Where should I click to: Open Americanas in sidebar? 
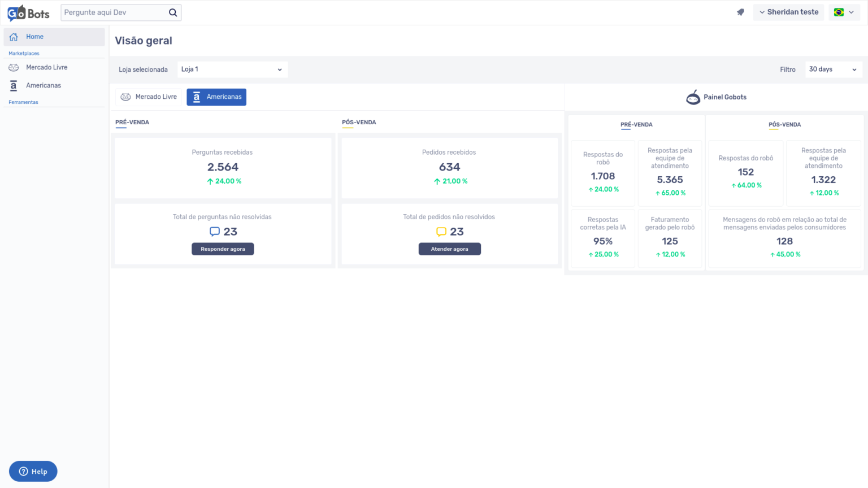[x=54, y=85]
